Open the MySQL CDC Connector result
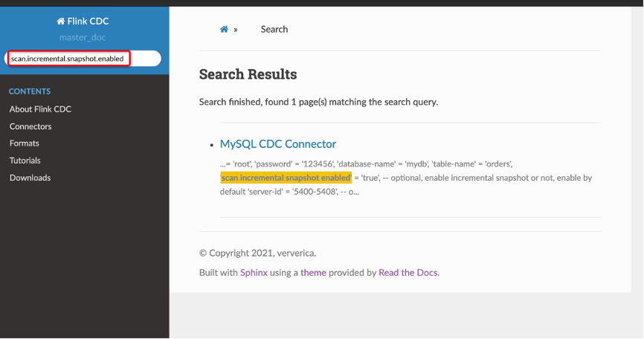Image resolution: width=644 pixels, height=339 pixels. tap(278, 144)
